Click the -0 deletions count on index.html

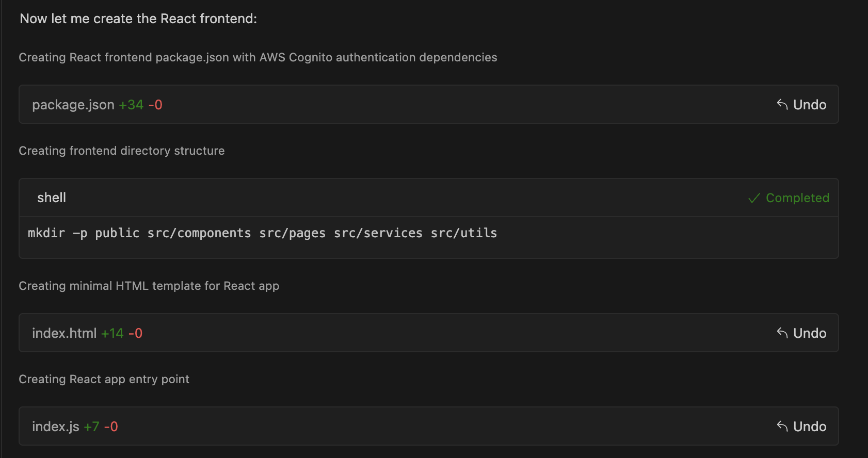135,333
